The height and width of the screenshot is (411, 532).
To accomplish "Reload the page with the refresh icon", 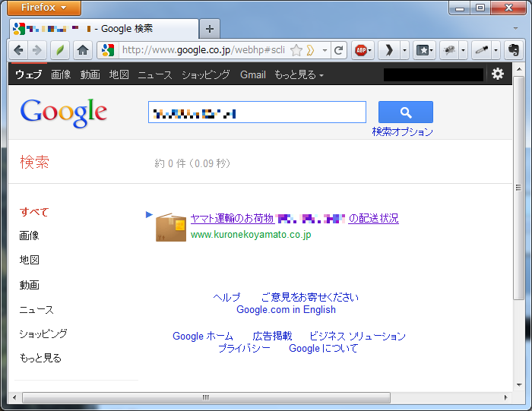I will 339,51.
